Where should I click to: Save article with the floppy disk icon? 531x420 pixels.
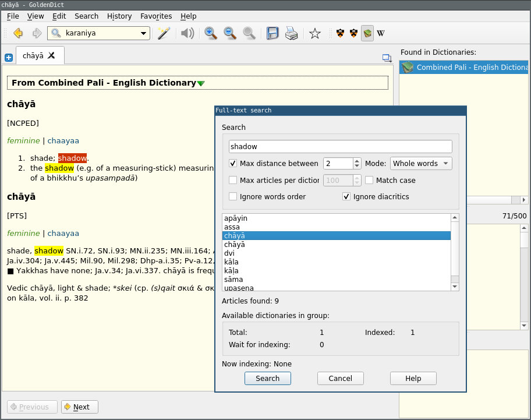coord(272,33)
